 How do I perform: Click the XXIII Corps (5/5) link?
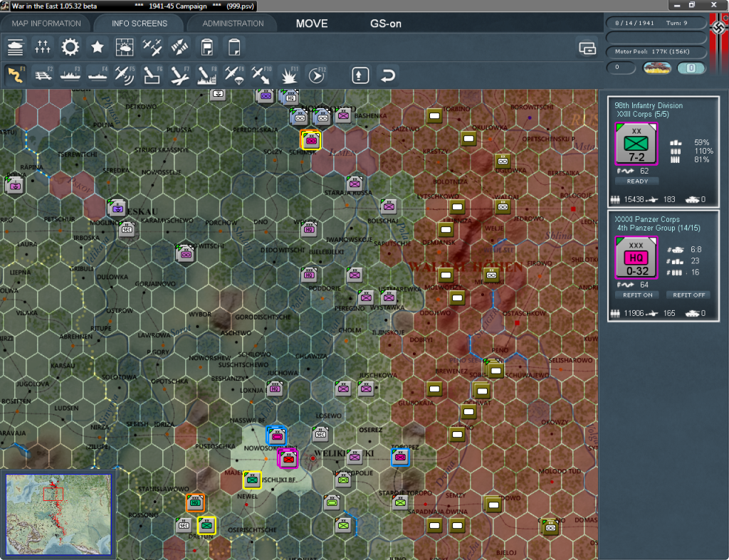pos(643,115)
